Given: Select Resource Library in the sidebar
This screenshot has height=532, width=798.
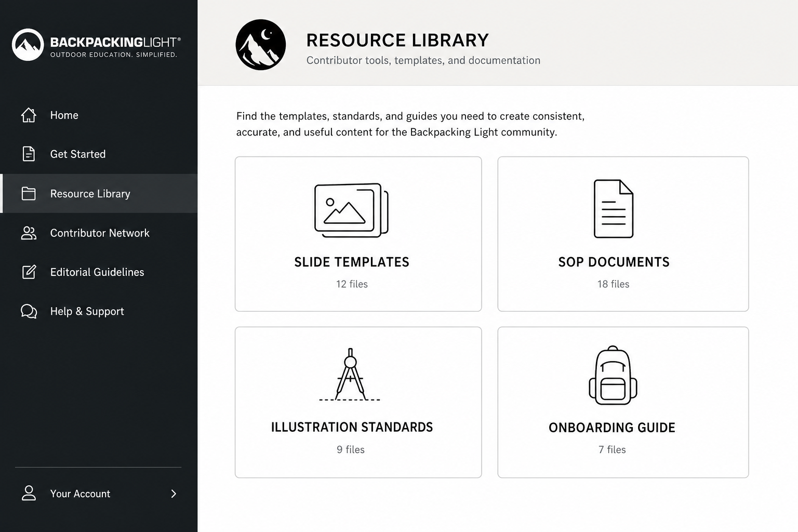Looking at the screenshot, I should pos(99,193).
